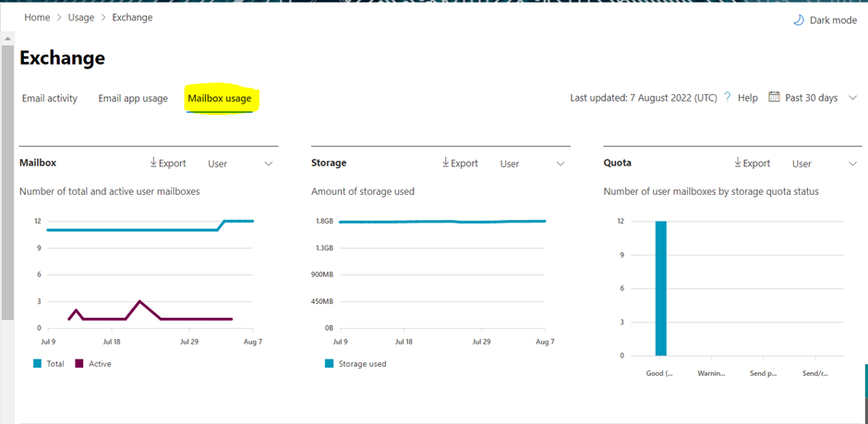The image size is (868, 424).
Task: Click the Good quota status bar
Action: (x=660, y=288)
